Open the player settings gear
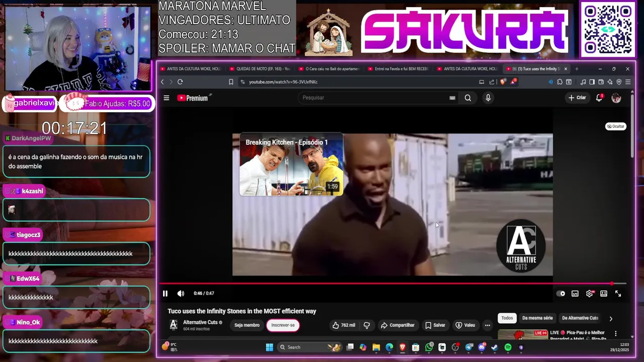Screen dimensions: 644x362 (x=589, y=294)
